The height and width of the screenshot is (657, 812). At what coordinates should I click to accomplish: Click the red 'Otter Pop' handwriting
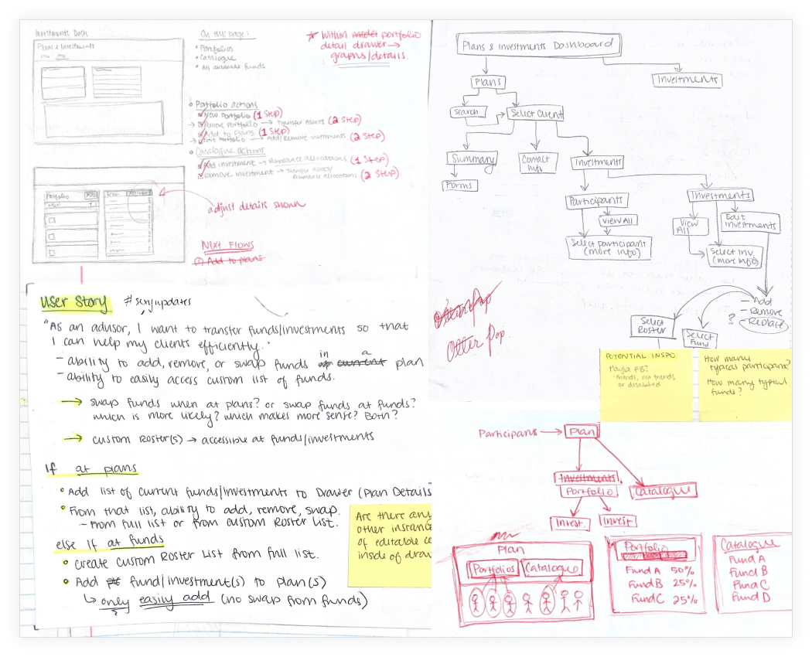point(476,344)
